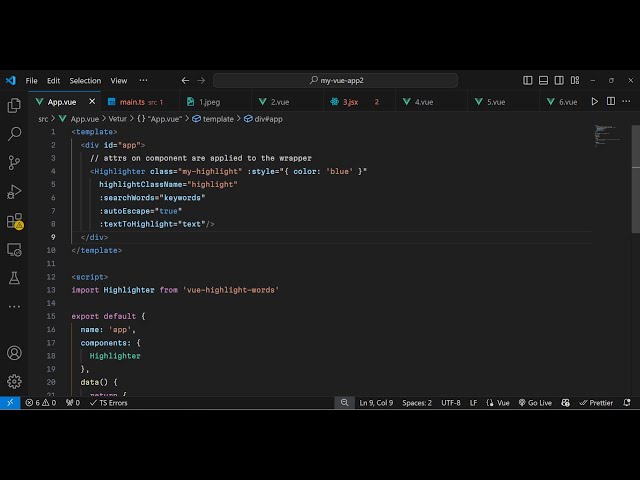Open the Testing flask icon
Image resolution: width=640 pixels, height=480 pixels.
tap(14, 277)
